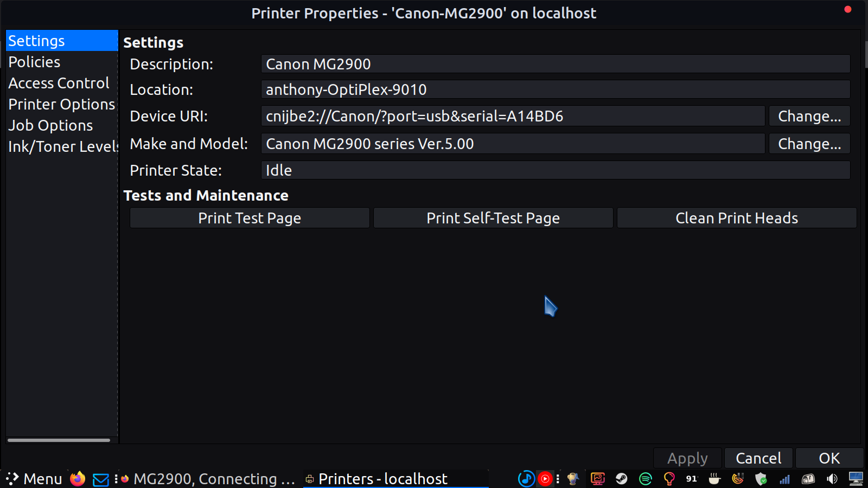The width and height of the screenshot is (868, 488).
Task: Switch to Access Control section
Action: pyautogui.click(x=62, y=83)
